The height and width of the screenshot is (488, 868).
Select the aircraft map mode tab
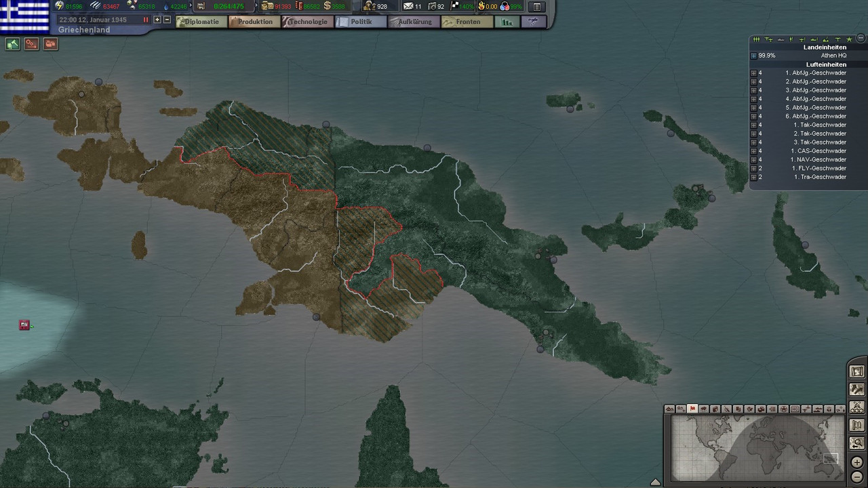(806, 409)
